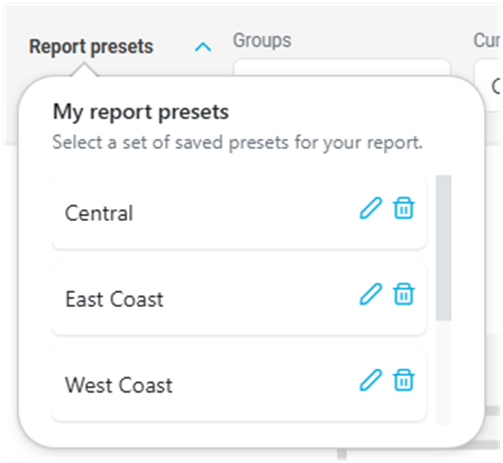Edit the Central preset with pencil icon
The image size is (503, 463).
coord(371,208)
